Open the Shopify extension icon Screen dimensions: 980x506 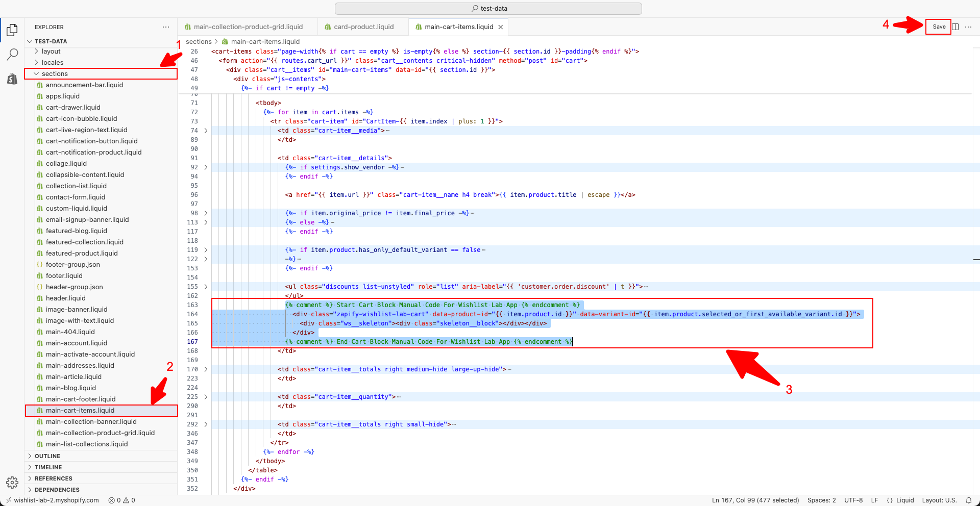[12, 79]
